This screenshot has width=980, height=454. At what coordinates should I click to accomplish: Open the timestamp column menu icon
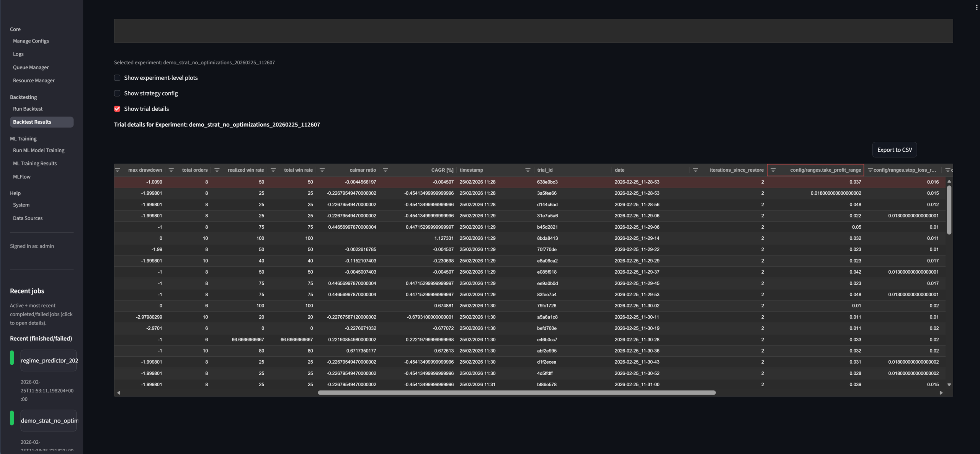[x=528, y=170]
